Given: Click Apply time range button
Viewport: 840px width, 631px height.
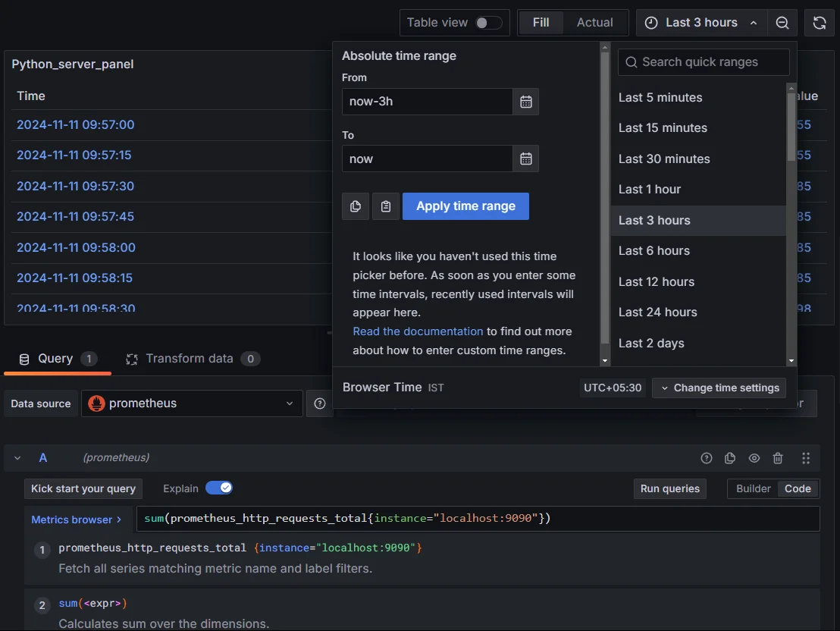Looking at the screenshot, I should pyautogui.click(x=465, y=206).
